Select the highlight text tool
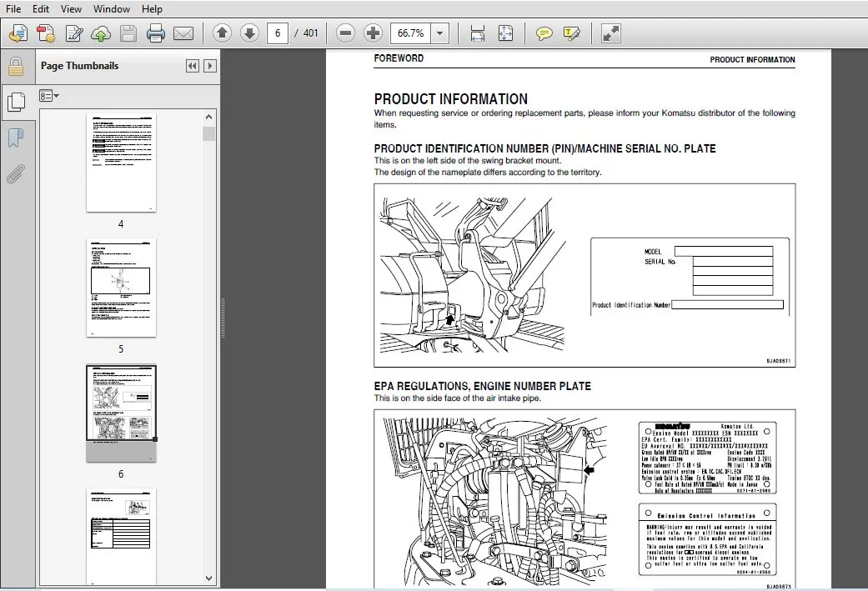The height and width of the screenshot is (591, 868). (x=572, y=33)
